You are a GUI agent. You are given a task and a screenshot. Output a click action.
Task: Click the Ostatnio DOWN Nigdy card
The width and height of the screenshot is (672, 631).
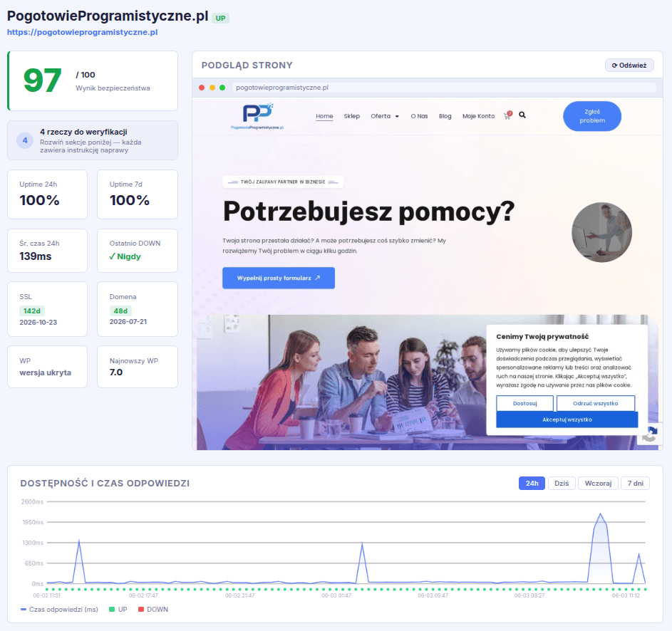click(x=138, y=251)
